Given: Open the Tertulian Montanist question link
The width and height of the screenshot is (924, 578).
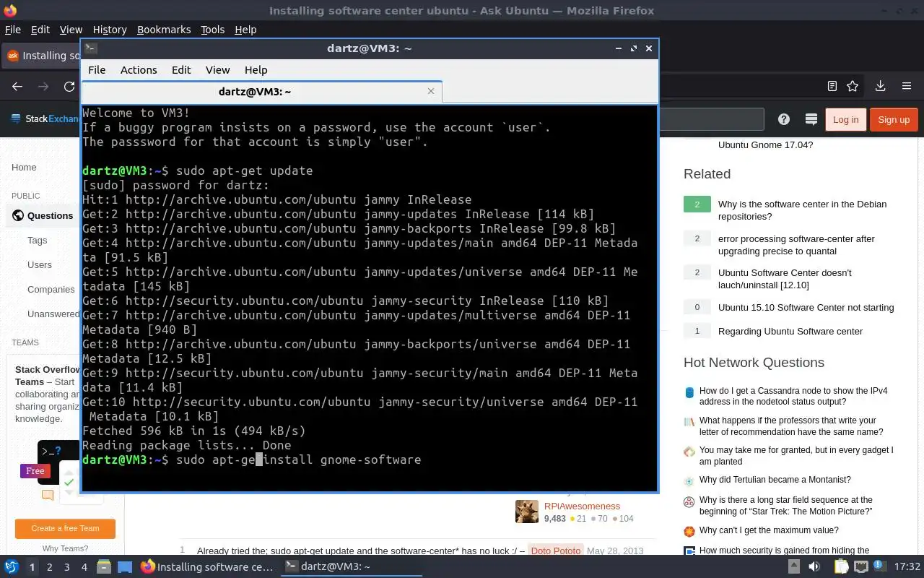Looking at the screenshot, I should click(775, 480).
